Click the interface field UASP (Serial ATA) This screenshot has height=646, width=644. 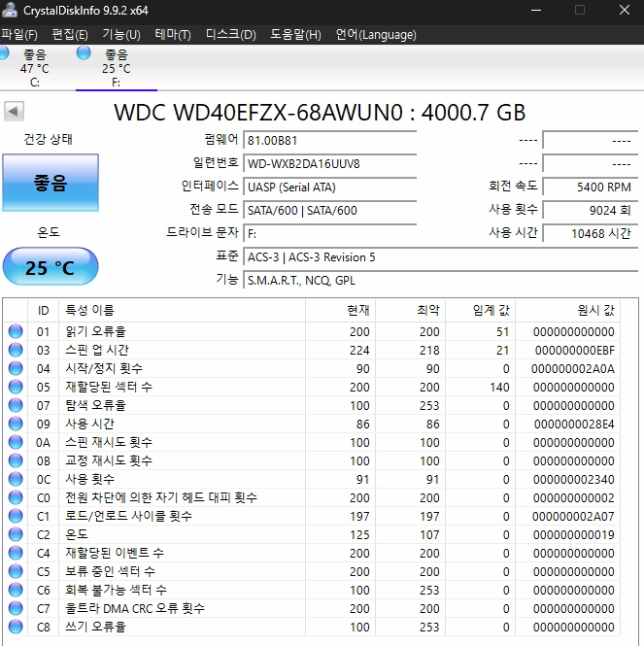tap(330, 187)
